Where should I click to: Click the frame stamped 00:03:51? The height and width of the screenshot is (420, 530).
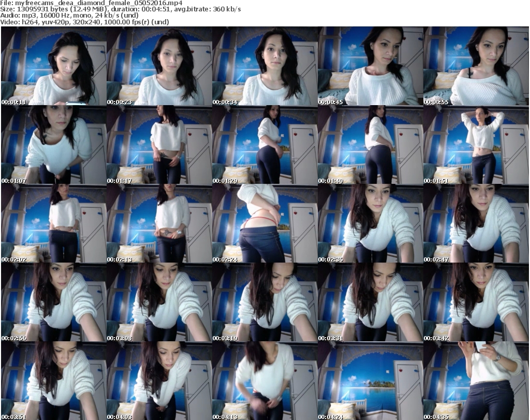click(x=54, y=381)
